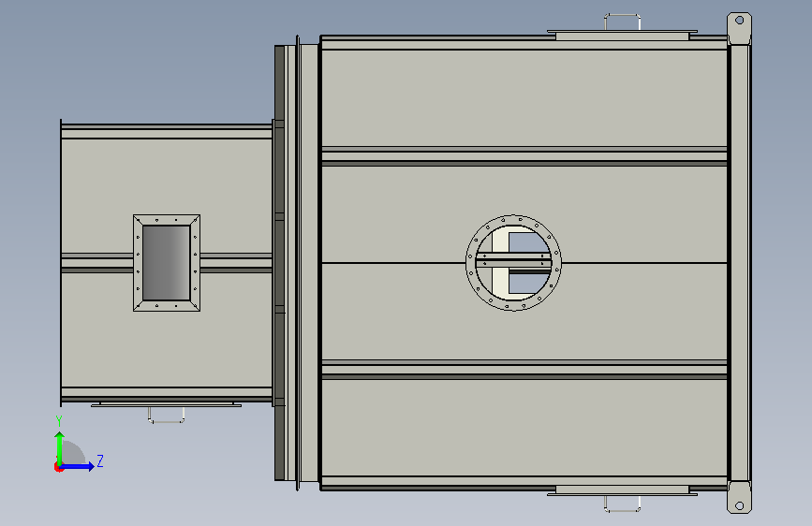
Task: Select the handle on top of large housing
Action: [623, 22]
